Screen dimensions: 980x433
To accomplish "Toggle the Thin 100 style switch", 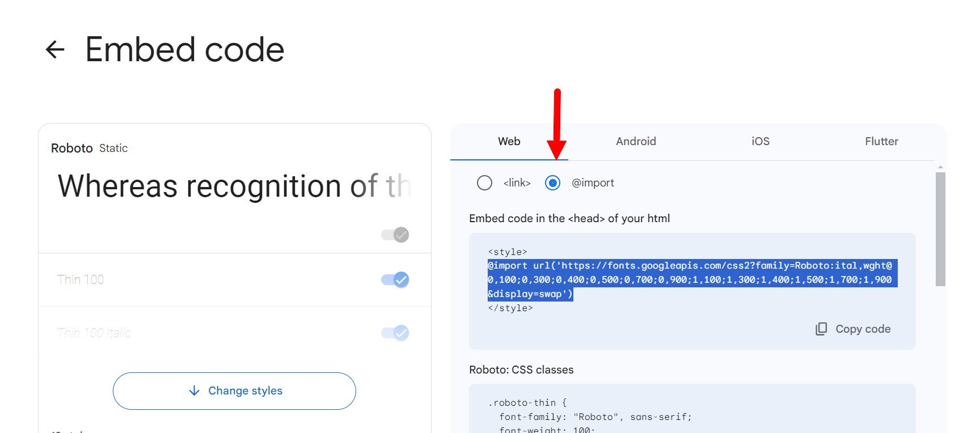I will tap(395, 279).
